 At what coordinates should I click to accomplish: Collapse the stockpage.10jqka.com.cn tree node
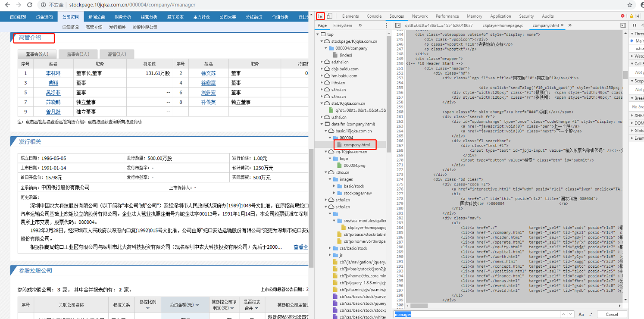(x=322, y=41)
